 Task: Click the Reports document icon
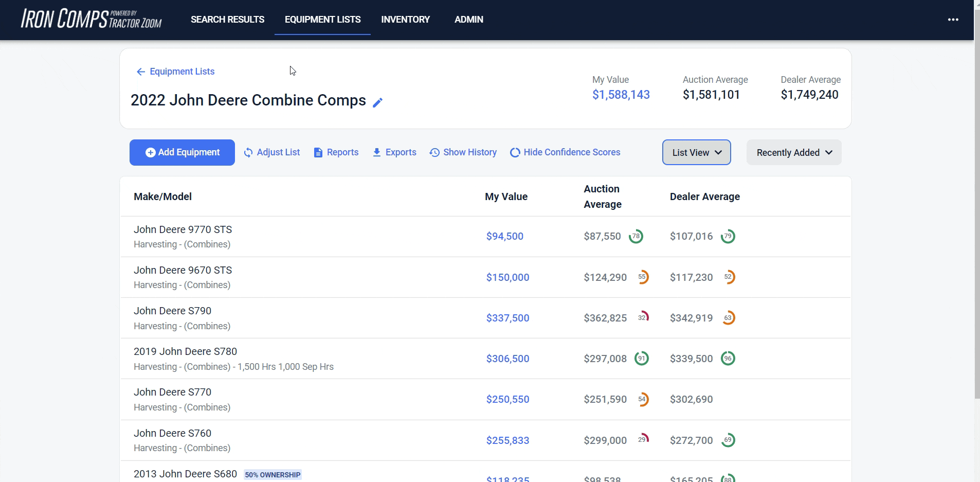click(x=318, y=152)
